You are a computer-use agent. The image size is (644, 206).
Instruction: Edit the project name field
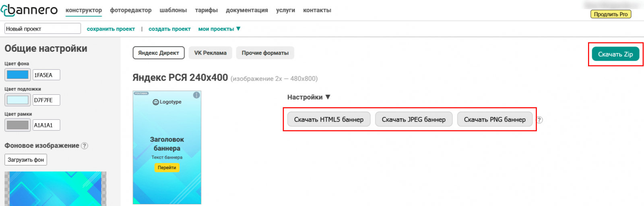click(43, 29)
